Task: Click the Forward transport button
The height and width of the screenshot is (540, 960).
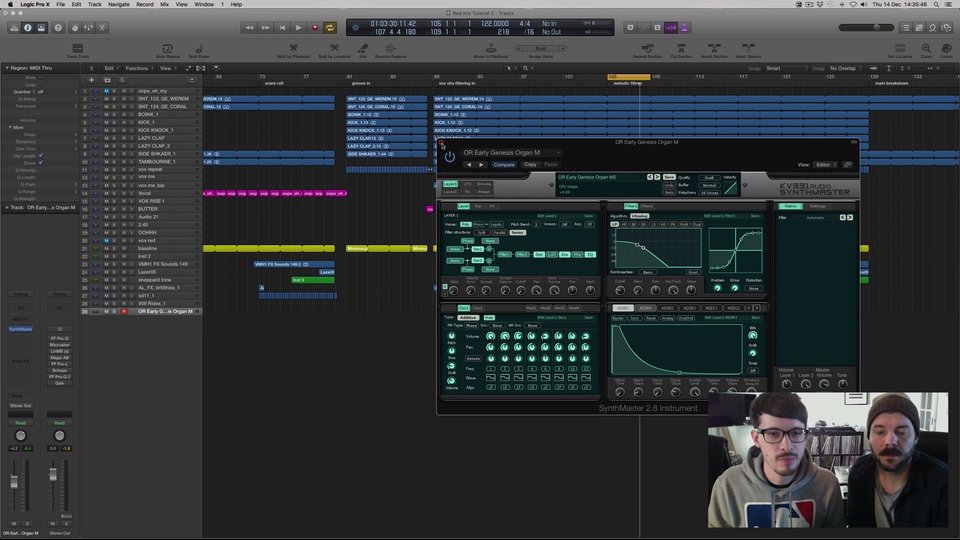Action: (x=266, y=28)
